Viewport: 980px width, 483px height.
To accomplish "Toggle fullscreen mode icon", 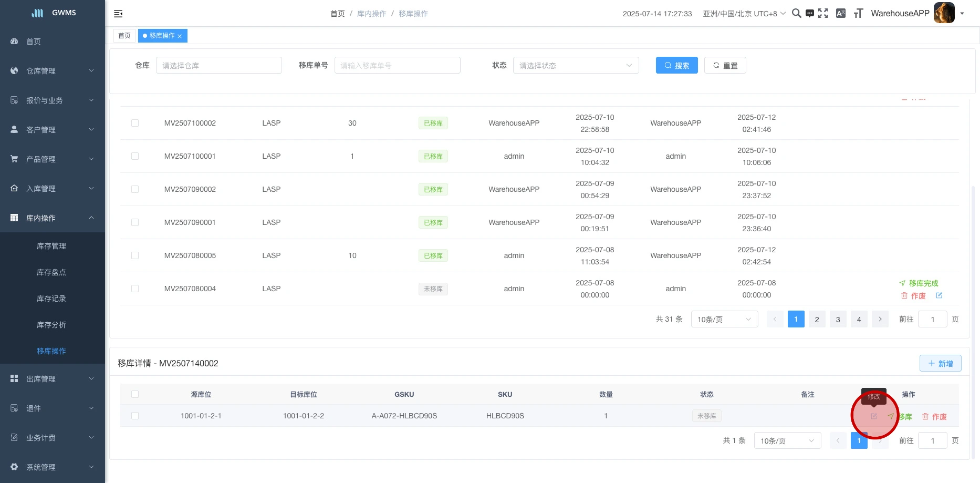I will [x=823, y=14].
